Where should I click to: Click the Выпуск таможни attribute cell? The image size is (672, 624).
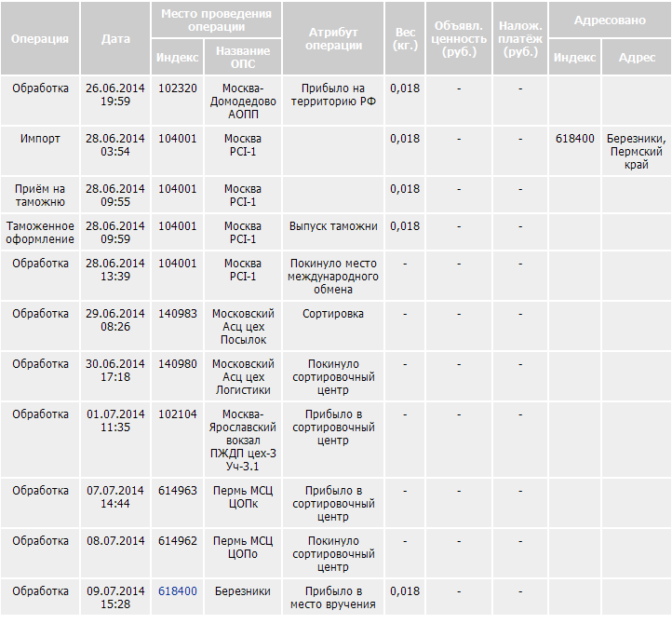[x=333, y=226]
